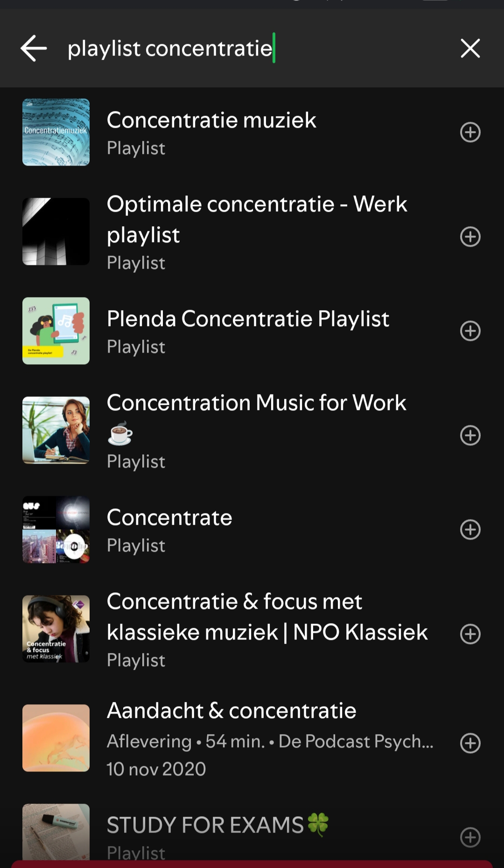This screenshot has width=504, height=868.
Task: Add NPO Klassiek playlist to library
Action: 470,634
